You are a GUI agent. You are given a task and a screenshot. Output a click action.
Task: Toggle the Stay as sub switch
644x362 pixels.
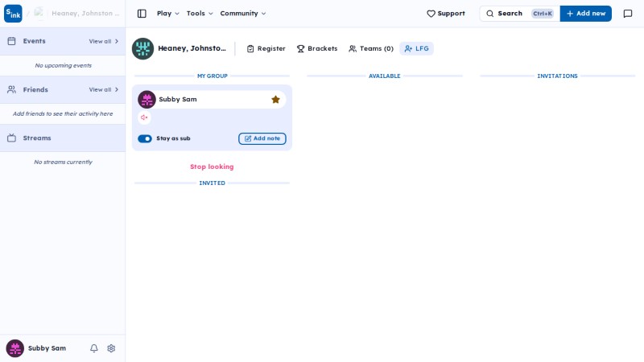coord(145,138)
